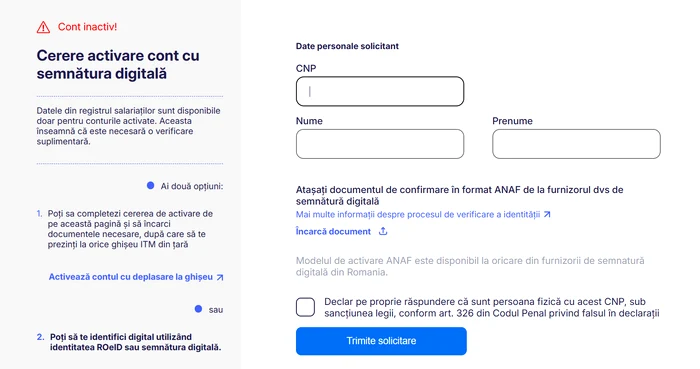700x369 pixels.
Task: Click the Cerere activare cont heading
Action: point(118,64)
